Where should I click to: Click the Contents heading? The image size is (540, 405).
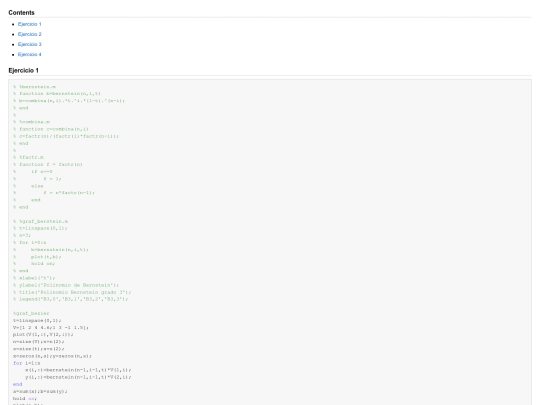coord(21,13)
